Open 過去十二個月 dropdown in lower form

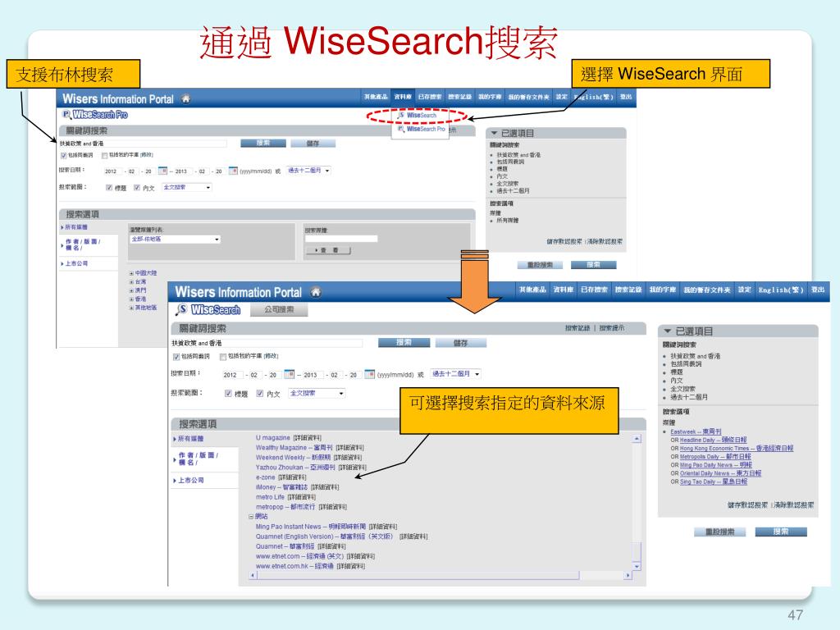[456, 373]
